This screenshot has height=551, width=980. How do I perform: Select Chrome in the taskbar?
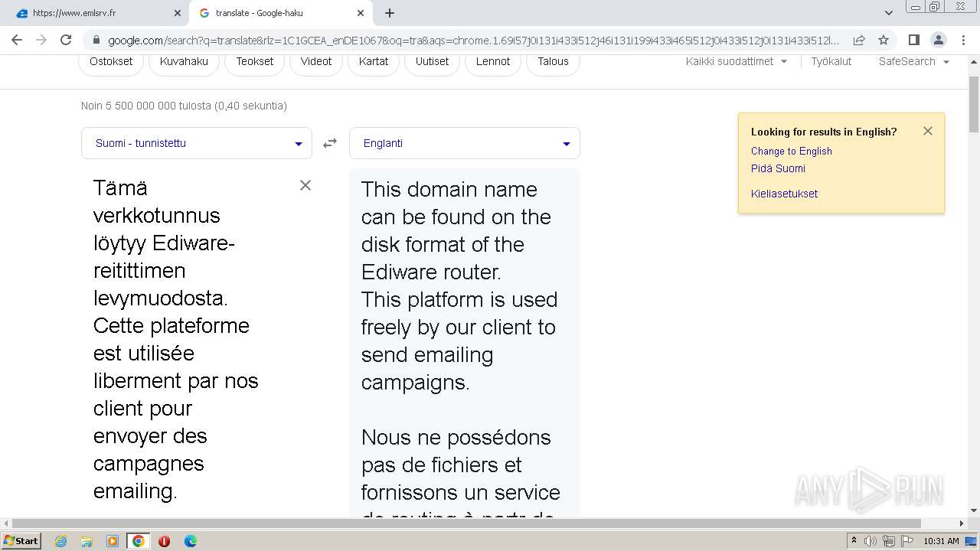[139, 541]
